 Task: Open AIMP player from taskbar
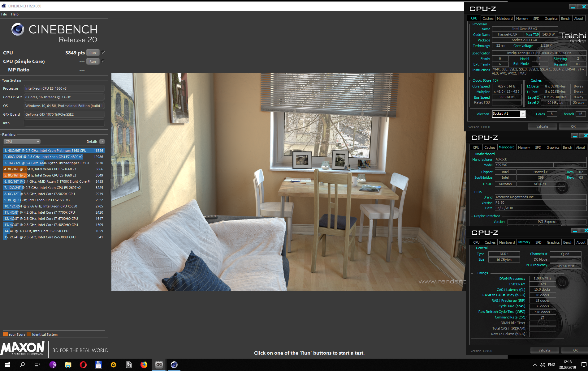113,365
